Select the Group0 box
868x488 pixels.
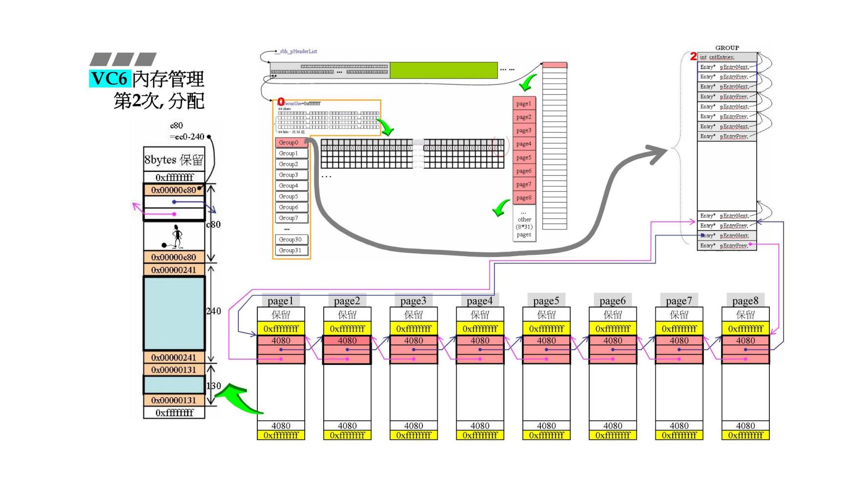tap(291, 142)
